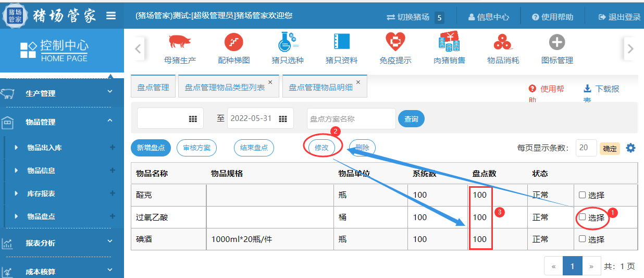The image size is (644, 278).
Task: Confirm page size with 确定 button
Action: pos(610,149)
